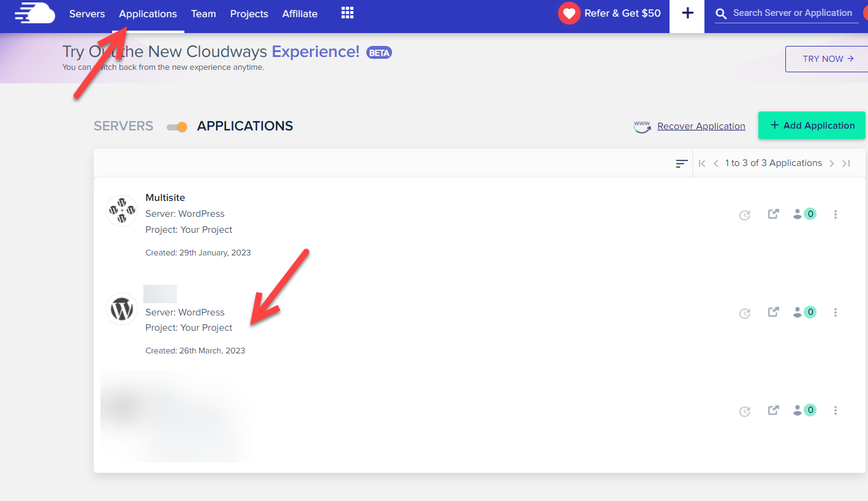The height and width of the screenshot is (501, 868).
Task: Open the Multisite application name
Action: coord(165,198)
